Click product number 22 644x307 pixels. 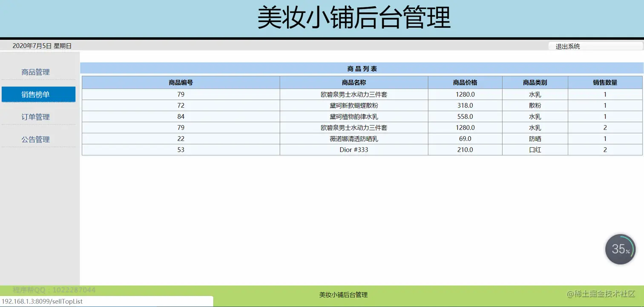181,139
